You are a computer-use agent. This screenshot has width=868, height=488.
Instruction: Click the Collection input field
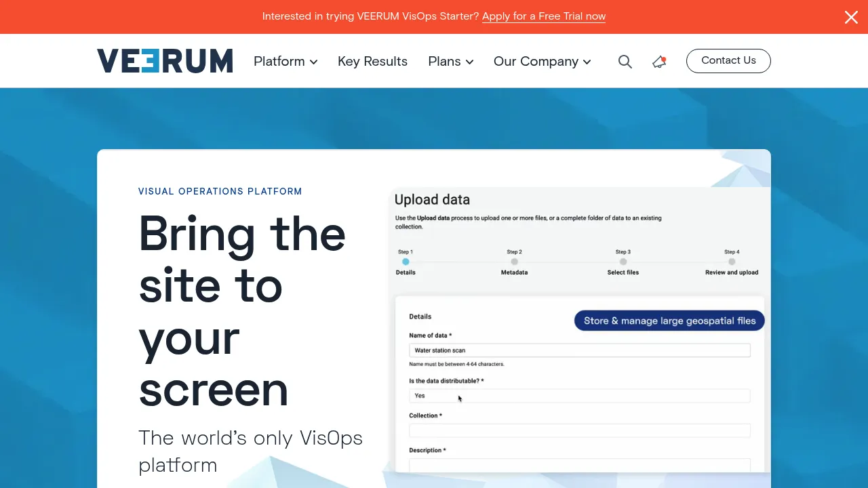click(580, 430)
